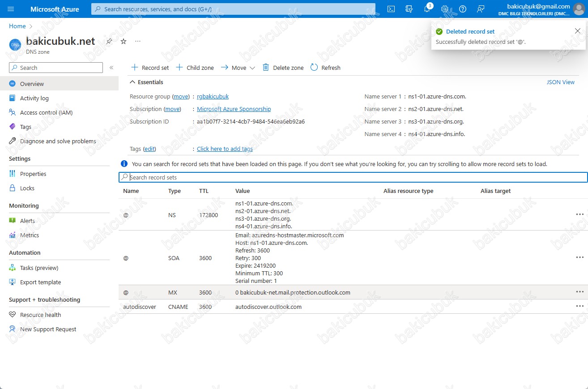The width and height of the screenshot is (588, 389).
Task: Click the Value column header
Action: pos(243,191)
